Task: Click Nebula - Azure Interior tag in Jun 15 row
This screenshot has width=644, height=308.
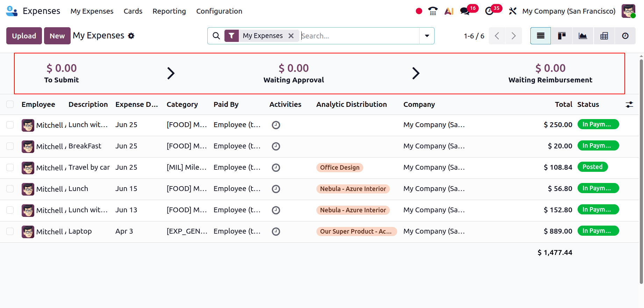Action: pos(353,189)
